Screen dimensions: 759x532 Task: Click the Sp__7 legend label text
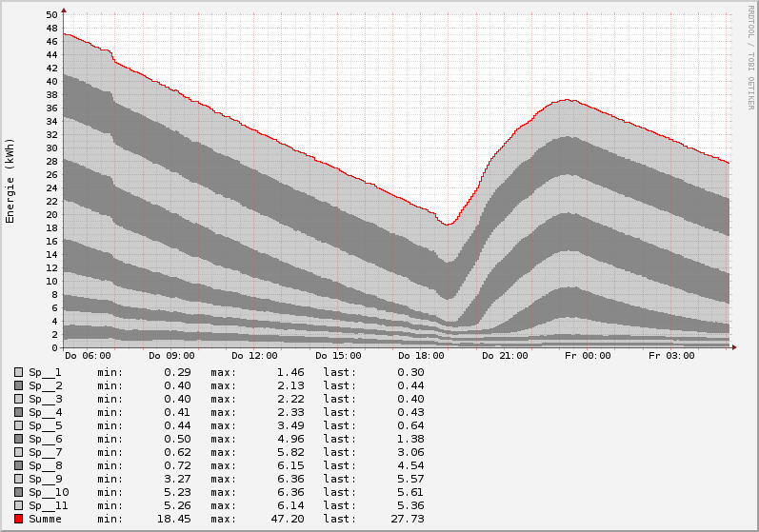pos(45,452)
